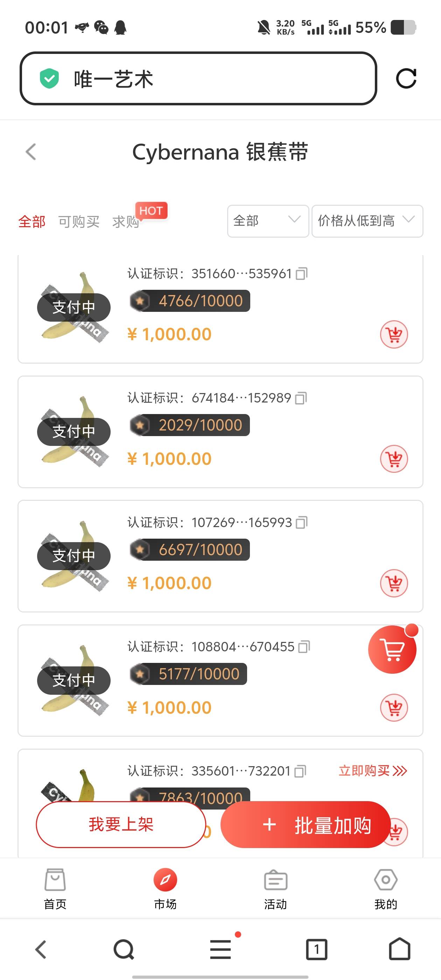Add item 6697/10000 to cart
441x980 pixels.
pos(394,583)
